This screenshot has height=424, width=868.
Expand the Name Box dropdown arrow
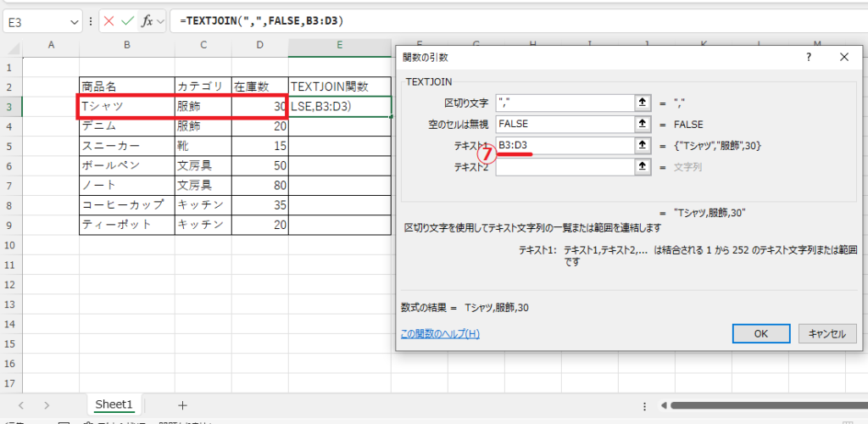tap(75, 22)
